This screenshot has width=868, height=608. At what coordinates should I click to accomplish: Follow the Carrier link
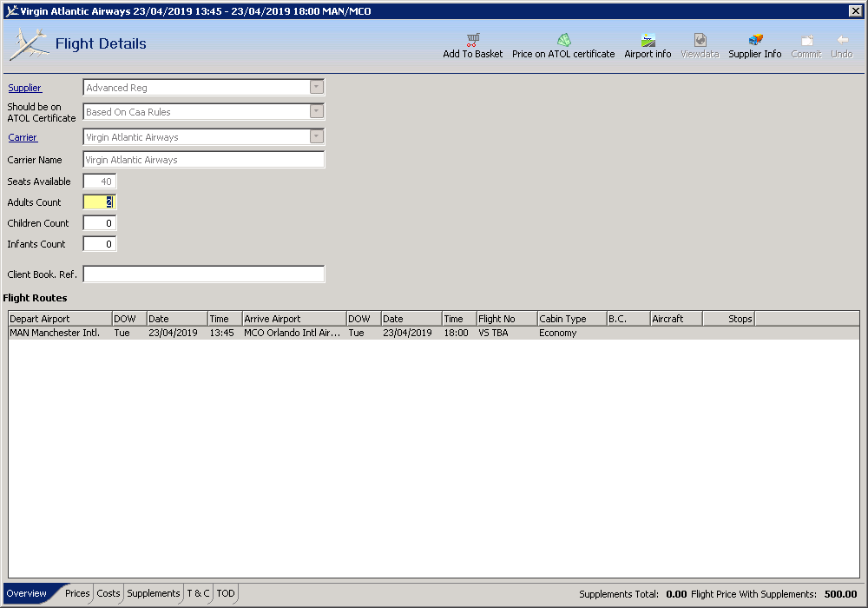point(23,136)
